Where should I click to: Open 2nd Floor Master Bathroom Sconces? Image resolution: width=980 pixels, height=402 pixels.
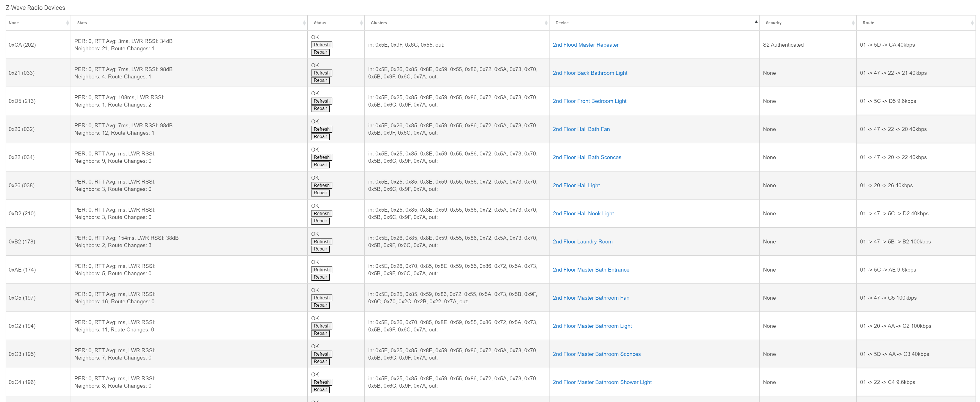click(596, 354)
